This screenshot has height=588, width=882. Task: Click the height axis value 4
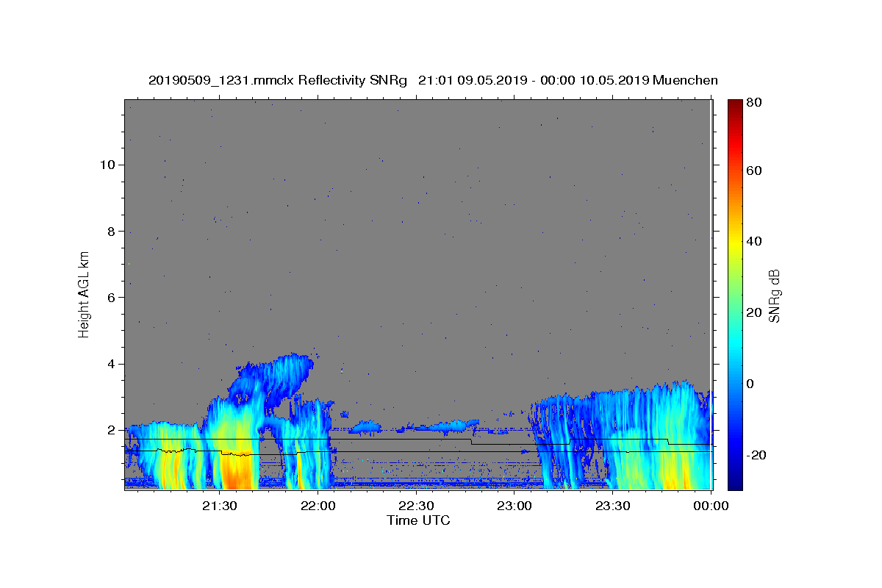(112, 364)
